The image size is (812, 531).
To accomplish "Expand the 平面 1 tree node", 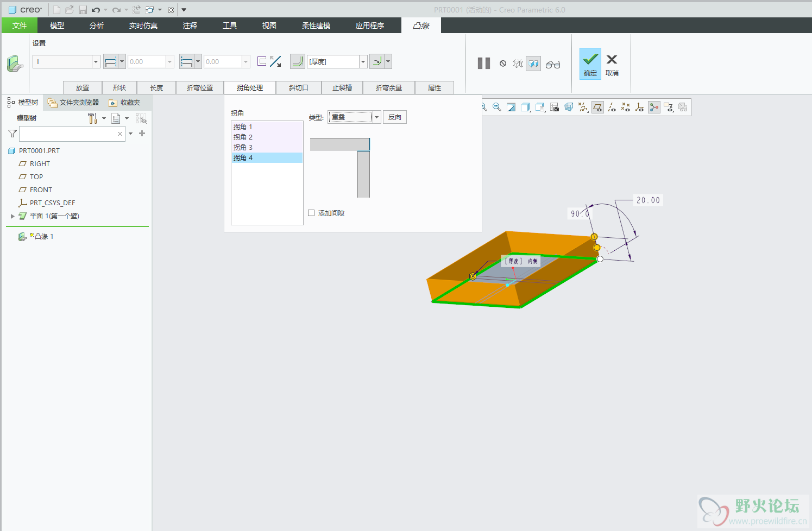I will point(12,216).
